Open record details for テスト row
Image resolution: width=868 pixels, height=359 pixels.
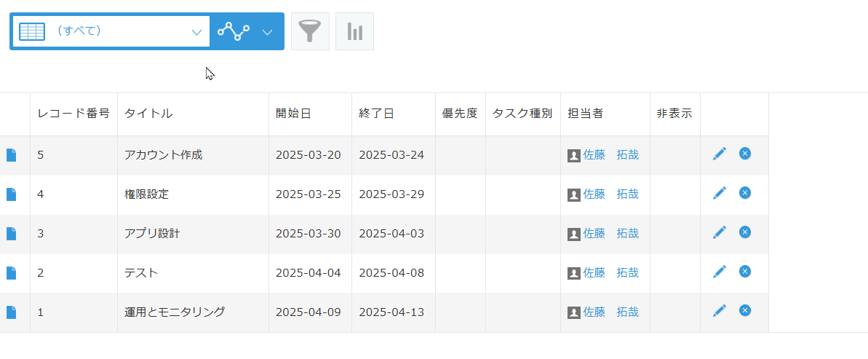click(11, 273)
